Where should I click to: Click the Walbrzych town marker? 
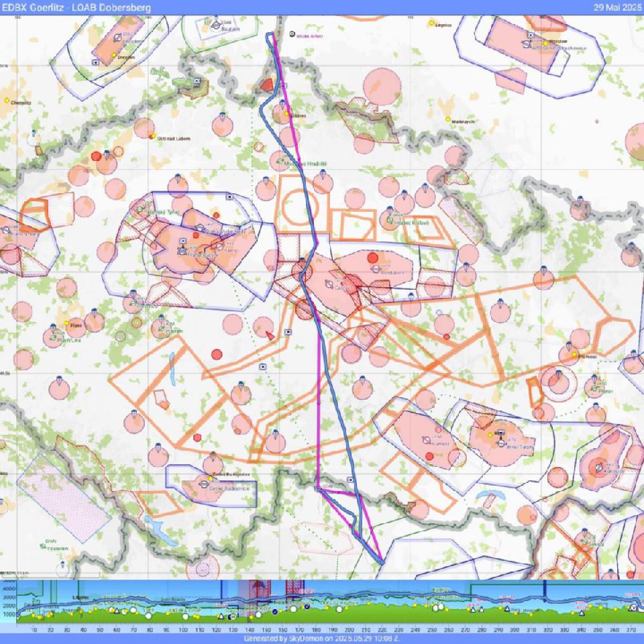(448, 119)
